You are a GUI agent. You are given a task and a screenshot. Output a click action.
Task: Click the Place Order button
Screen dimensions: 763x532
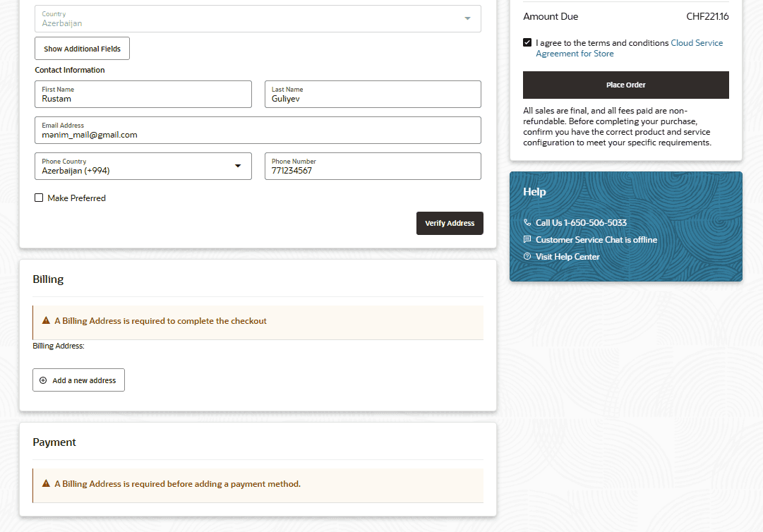(x=625, y=85)
